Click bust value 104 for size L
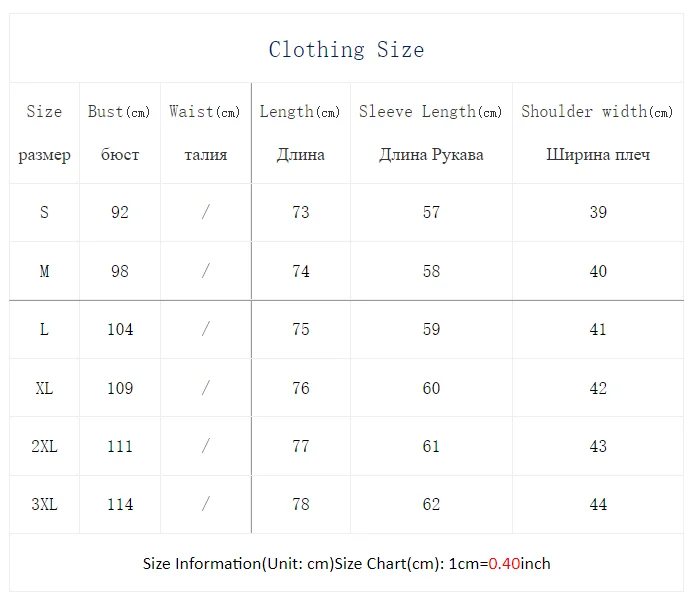The image size is (692, 606). pos(120,329)
